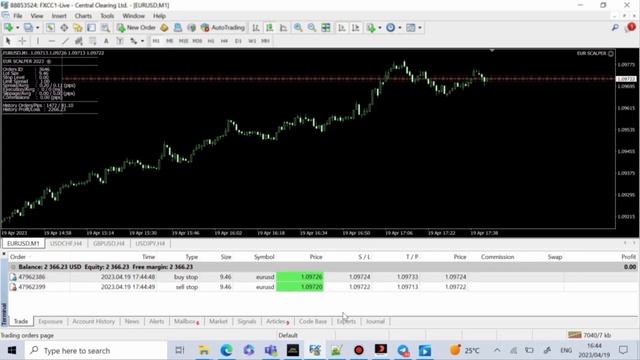
Task: Switch to the GBPUSD,H4 chart tab
Action: point(109,243)
